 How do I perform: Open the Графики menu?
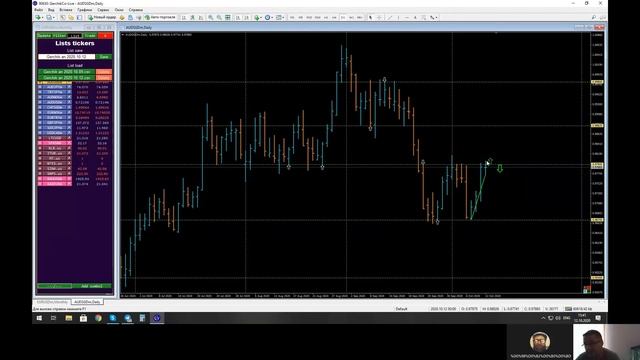point(85,9)
